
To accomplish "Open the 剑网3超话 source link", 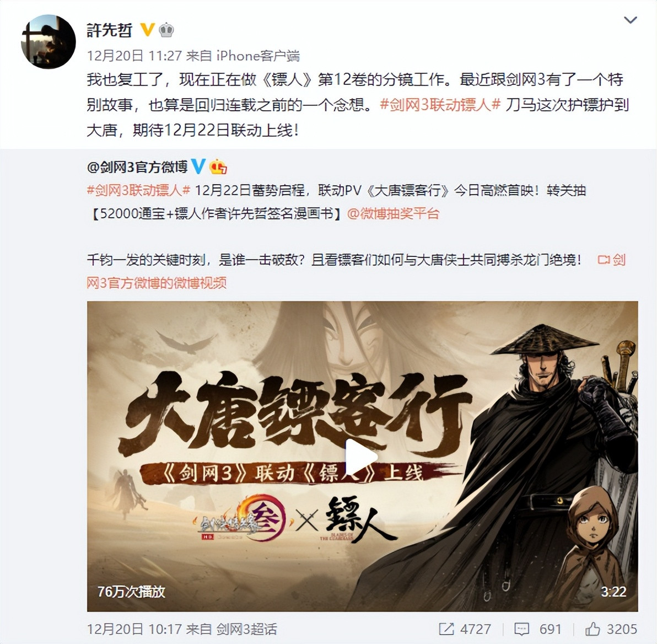I will (246, 629).
